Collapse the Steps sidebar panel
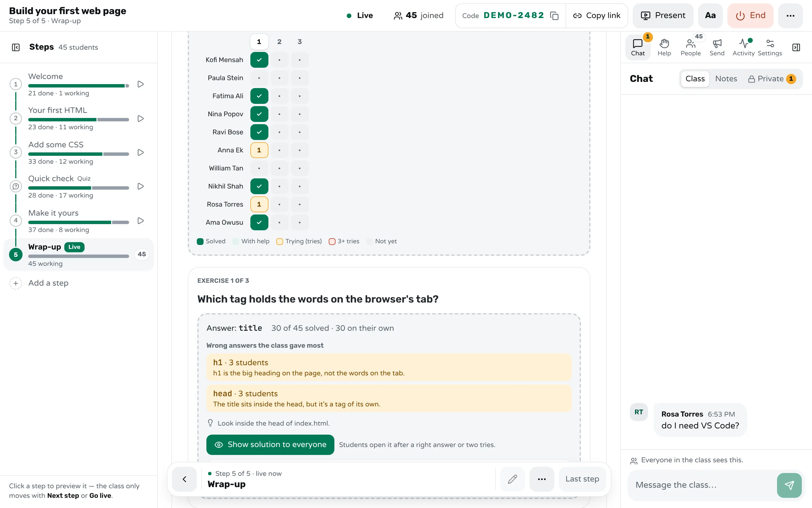The width and height of the screenshot is (812, 508). coord(16,47)
